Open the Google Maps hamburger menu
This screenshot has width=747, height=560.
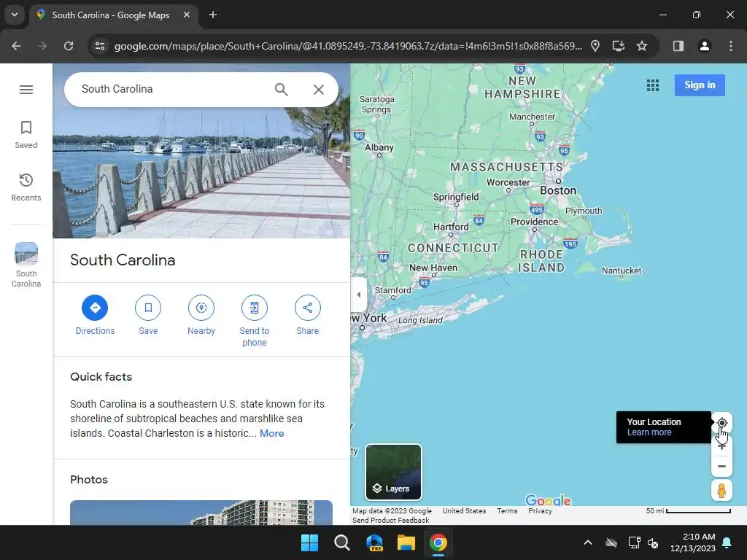(x=26, y=90)
